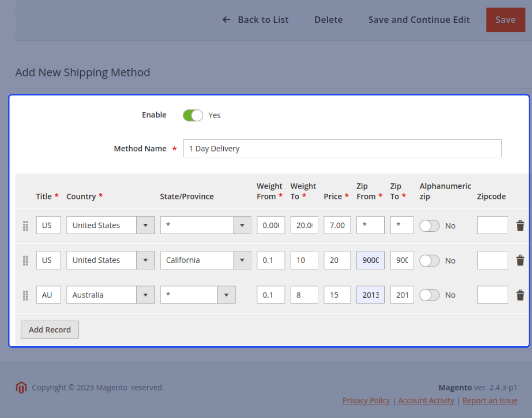Click Save and Continue Edit

[x=419, y=19]
